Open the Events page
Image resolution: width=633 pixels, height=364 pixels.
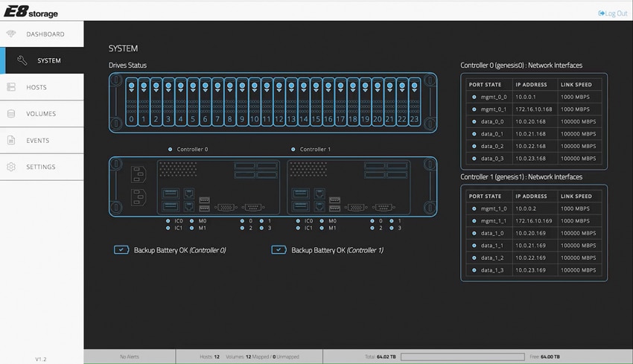click(42, 141)
